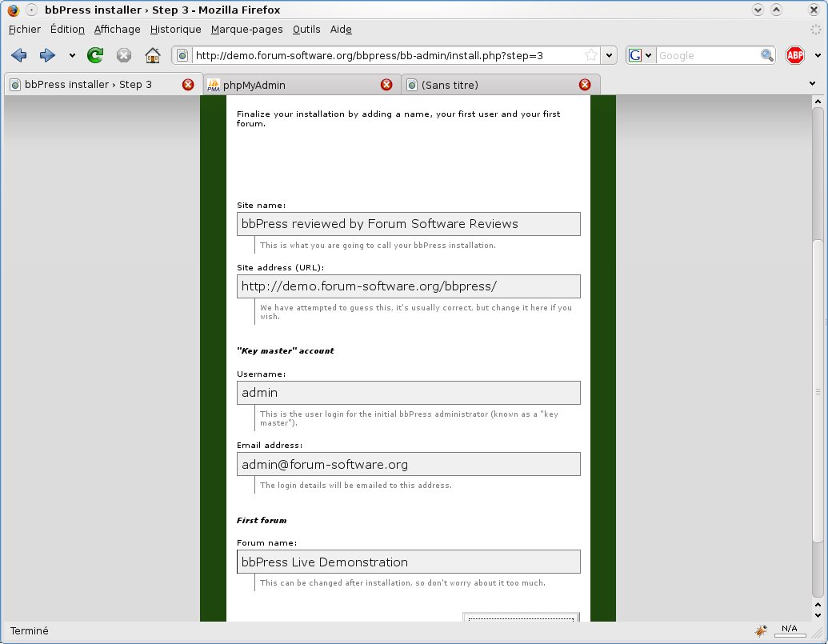Reload the page with the green refresh icon

[95, 55]
